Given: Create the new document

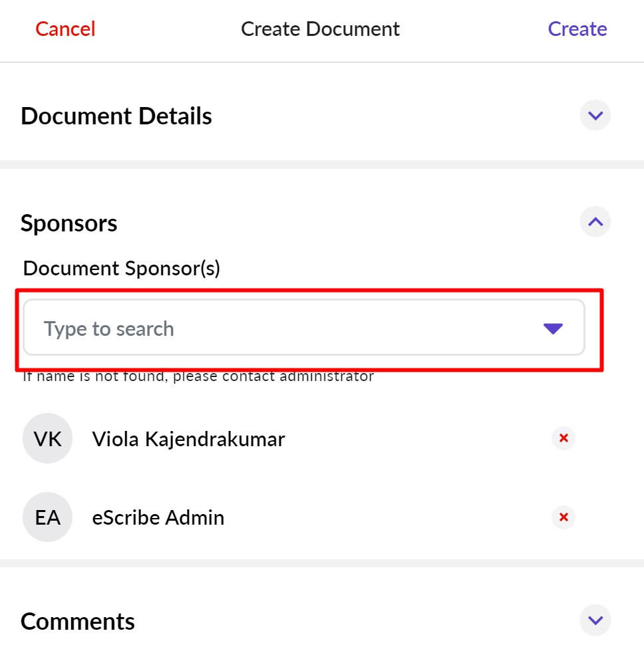Looking at the screenshot, I should point(577,29).
